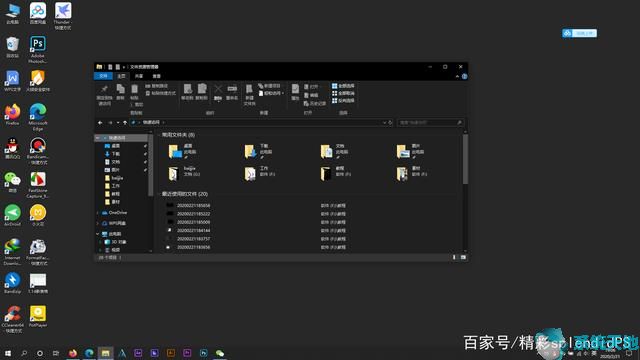Click Select none in the ribbon
Viewport: 640px width, 360px height.
[343, 93]
